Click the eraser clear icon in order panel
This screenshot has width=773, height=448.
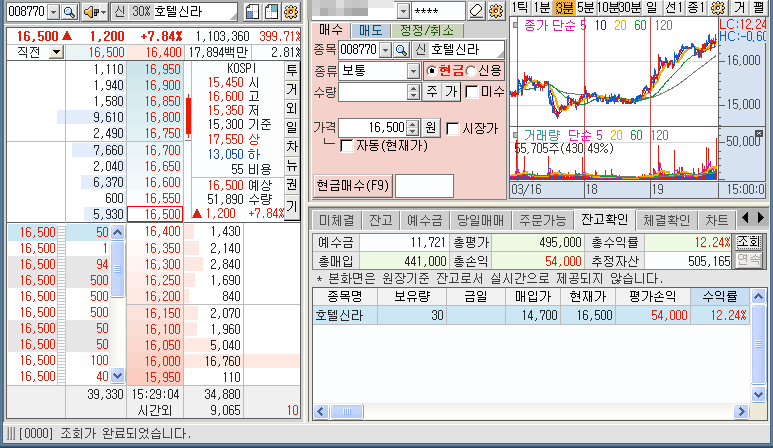click(x=477, y=11)
